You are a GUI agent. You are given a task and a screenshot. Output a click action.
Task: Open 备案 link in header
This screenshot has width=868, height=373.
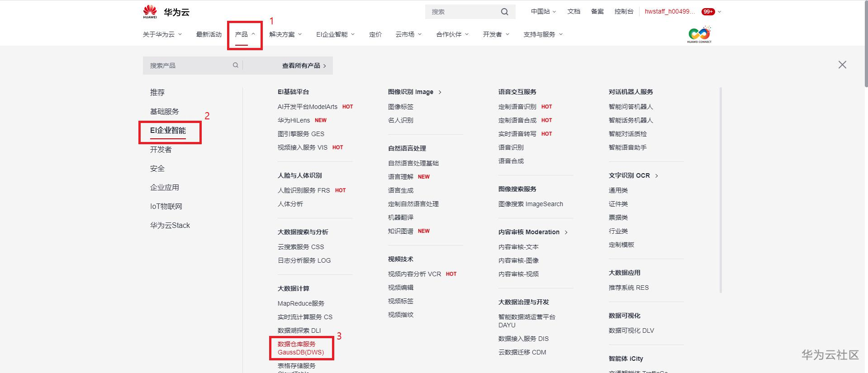[597, 12]
